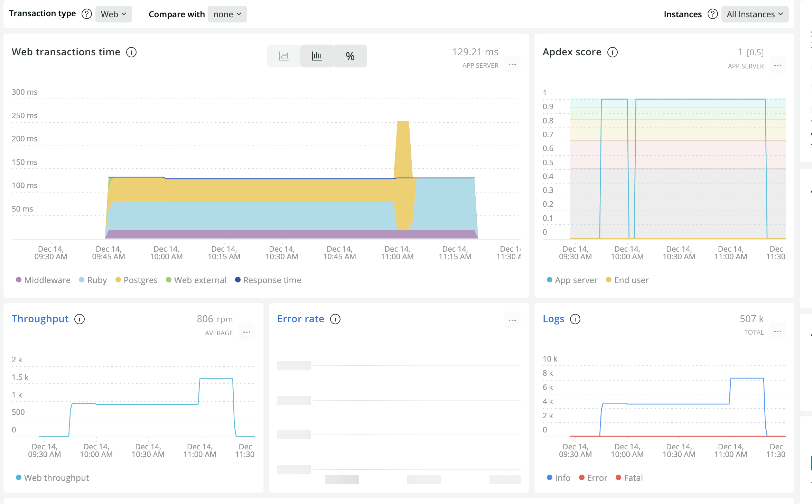Open Error rate chart info icon
The height and width of the screenshot is (504, 812).
[335, 319]
